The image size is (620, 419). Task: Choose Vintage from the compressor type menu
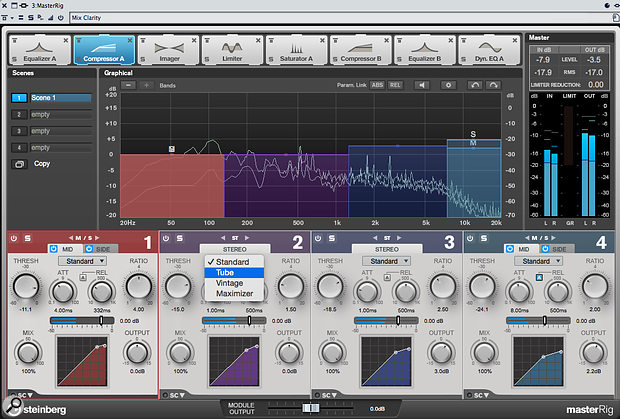click(234, 283)
